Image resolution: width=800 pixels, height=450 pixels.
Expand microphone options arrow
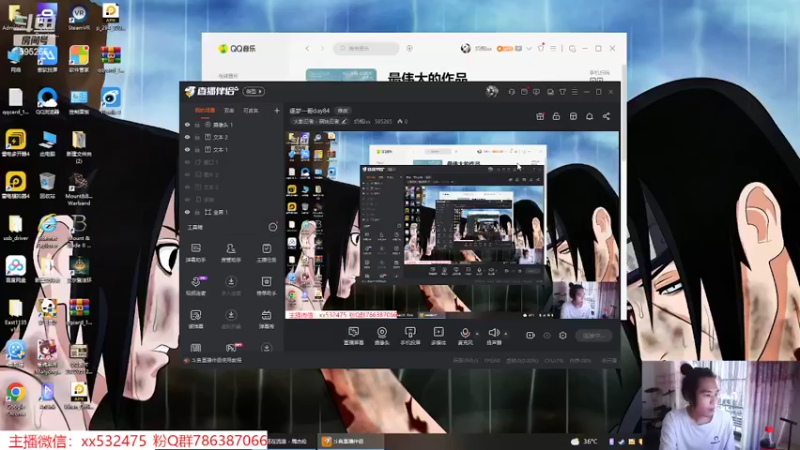pyautogui.click(x=477, y=334)
